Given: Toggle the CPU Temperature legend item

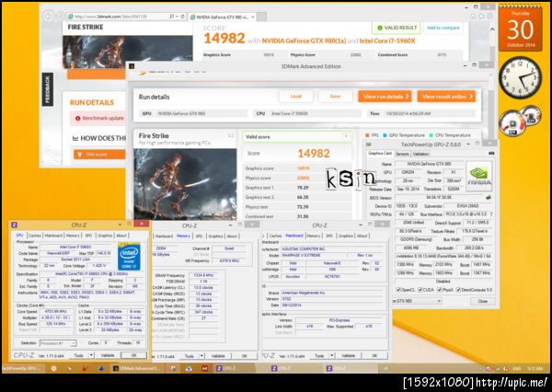Looking at the screenshot, I should click(450, 135).
